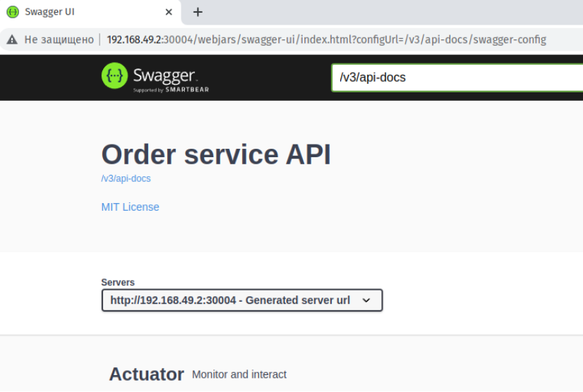Screen dimensions: 583x392
Task: Click the chevron arrow in Servers dropdown
Action: click(366, 300)
